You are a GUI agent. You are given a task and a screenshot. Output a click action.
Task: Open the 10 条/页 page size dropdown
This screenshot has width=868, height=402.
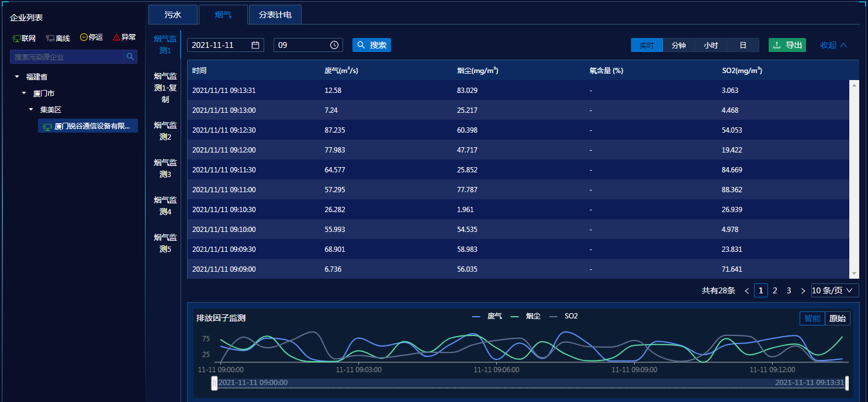click(835, 290)
